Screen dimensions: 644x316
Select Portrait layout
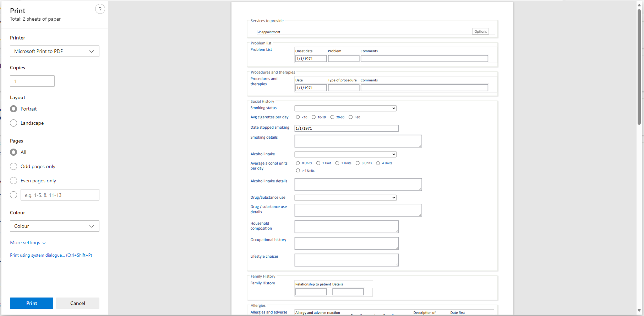click(13, 109)
